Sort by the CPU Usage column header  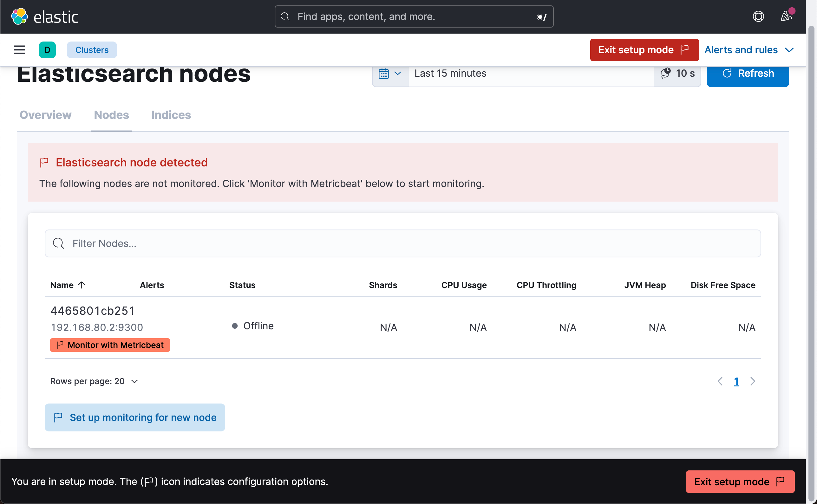tap(464, 285)
